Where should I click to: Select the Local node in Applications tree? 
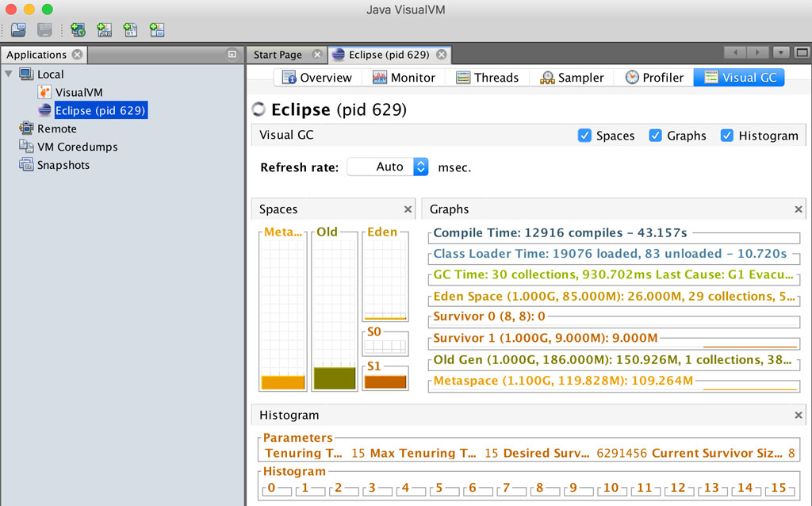[x=50, y=74]
